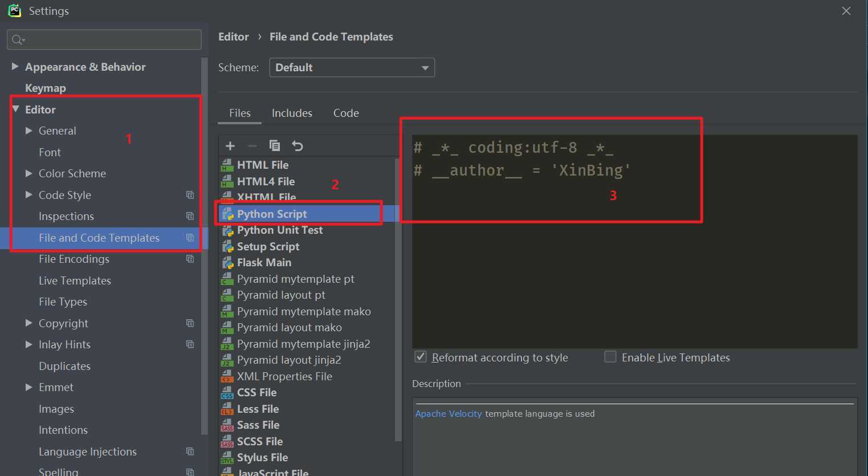Enable Live Templates checkbox
The height and width of the screenshot is (476, 868).
coord(610,357)
